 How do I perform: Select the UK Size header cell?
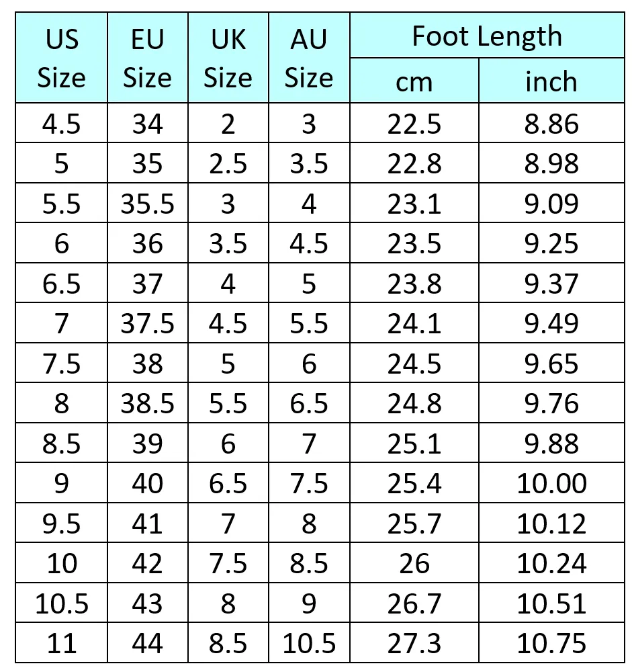tap(228, 57)
